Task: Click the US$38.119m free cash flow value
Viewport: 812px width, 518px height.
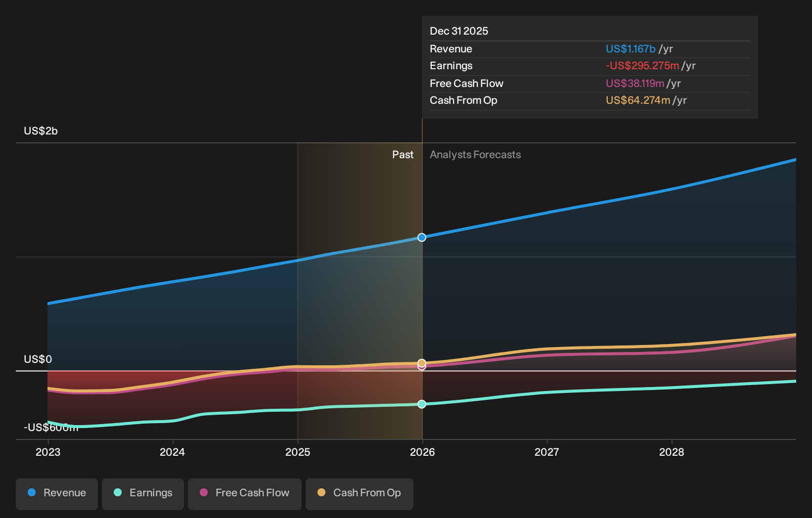Action: [x=635, y=84]
